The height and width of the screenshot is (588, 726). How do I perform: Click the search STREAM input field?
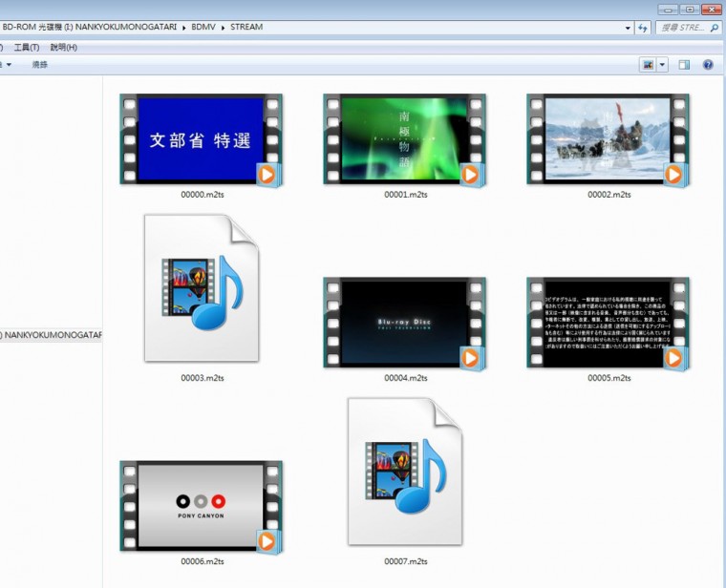(x=682, y=28)
